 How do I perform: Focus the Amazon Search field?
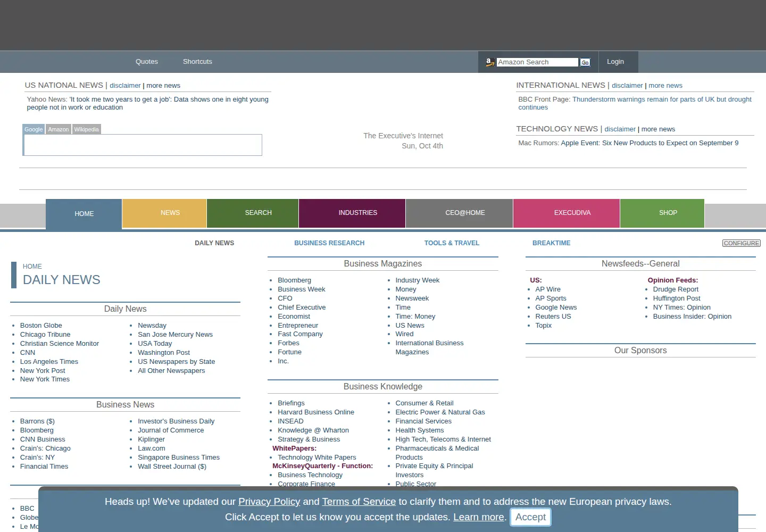click(537, 62)
